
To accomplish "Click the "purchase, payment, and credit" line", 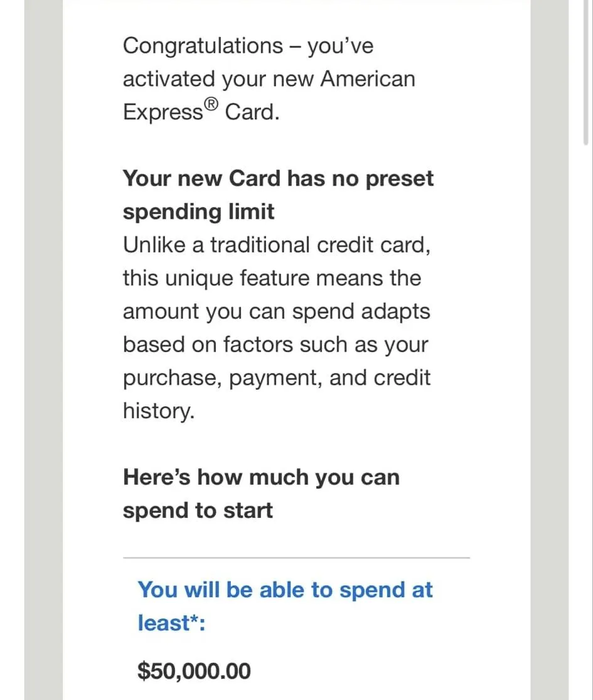I will (x=277, y=378).
